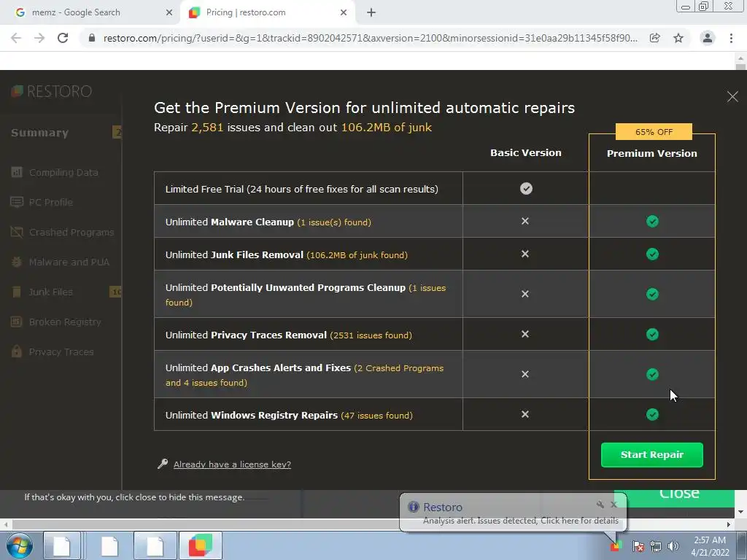Image resolution: width=747 pixels, height=560 pixels.
Task: Click the network tray icon
Action: [x=656, y=546]
